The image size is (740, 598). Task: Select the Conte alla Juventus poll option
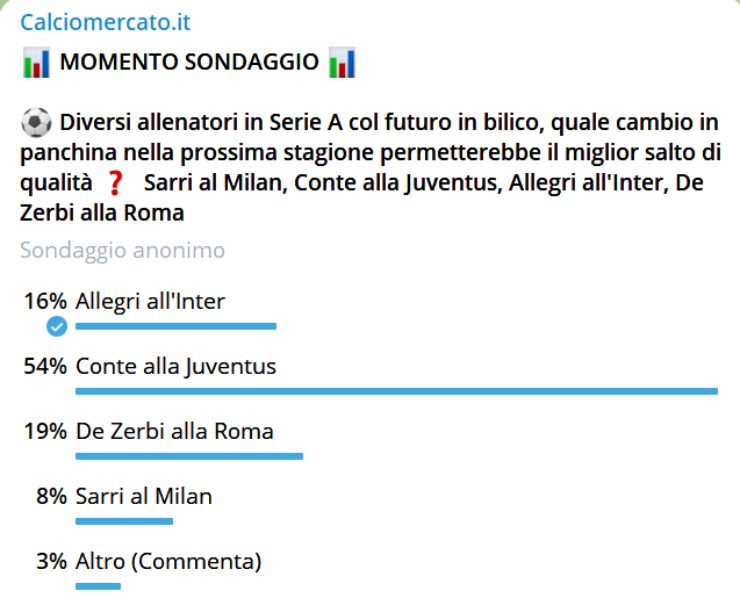[175, 366]
